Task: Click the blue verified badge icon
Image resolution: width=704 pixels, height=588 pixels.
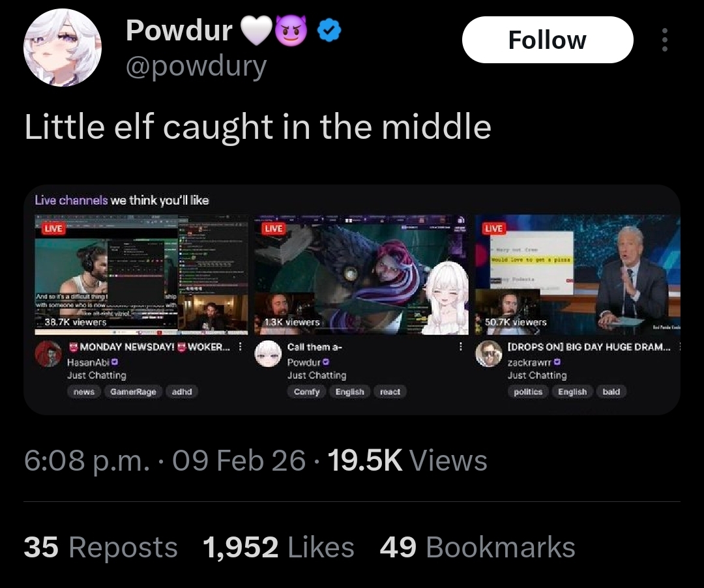Action: tap(330, 30)
